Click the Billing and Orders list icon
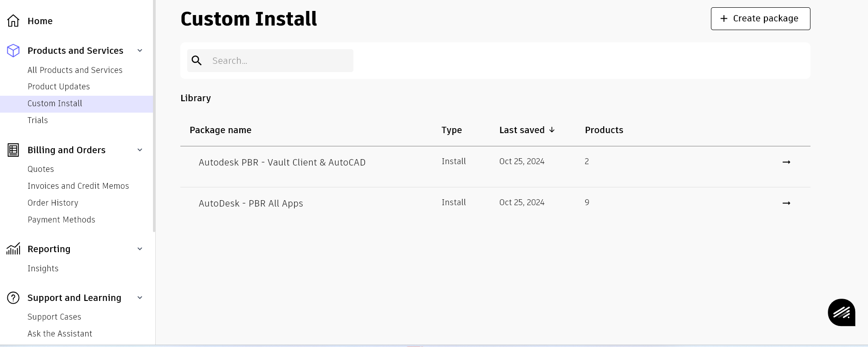Image resolution: width=868 pixels, height=347 pixels. (x=13, y=150)
